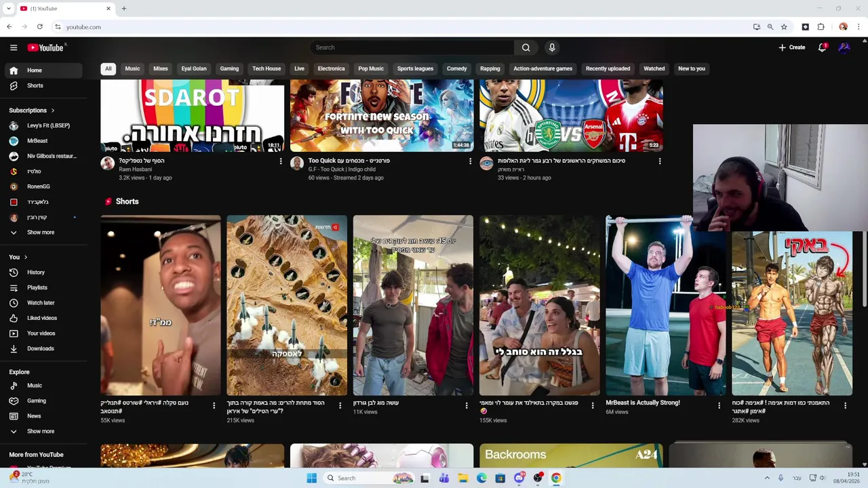Open Home in the sidebar

pyautogui.click(x=43, y=70)
